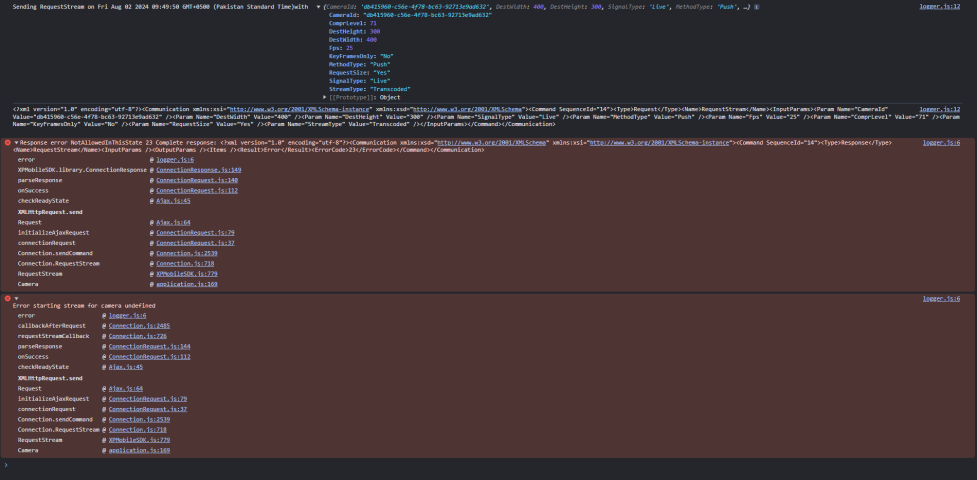Open ConnectionResponse.js:149 source link
Viewport: 977px width, 480px height.
(x=198, y=170)
